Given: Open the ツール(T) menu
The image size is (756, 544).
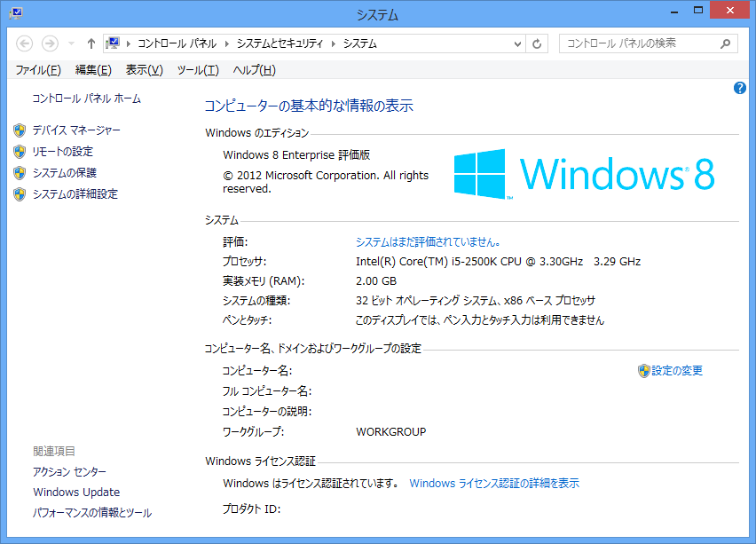Looking at the screenshot, I should click(x=198, y=70).
